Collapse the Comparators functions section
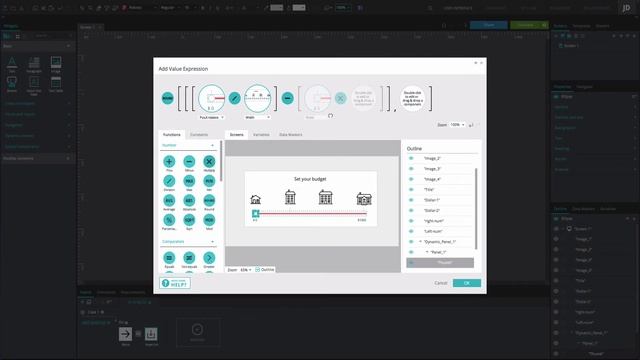This screenshot has width=640, height=360. (x=212, y=242)
